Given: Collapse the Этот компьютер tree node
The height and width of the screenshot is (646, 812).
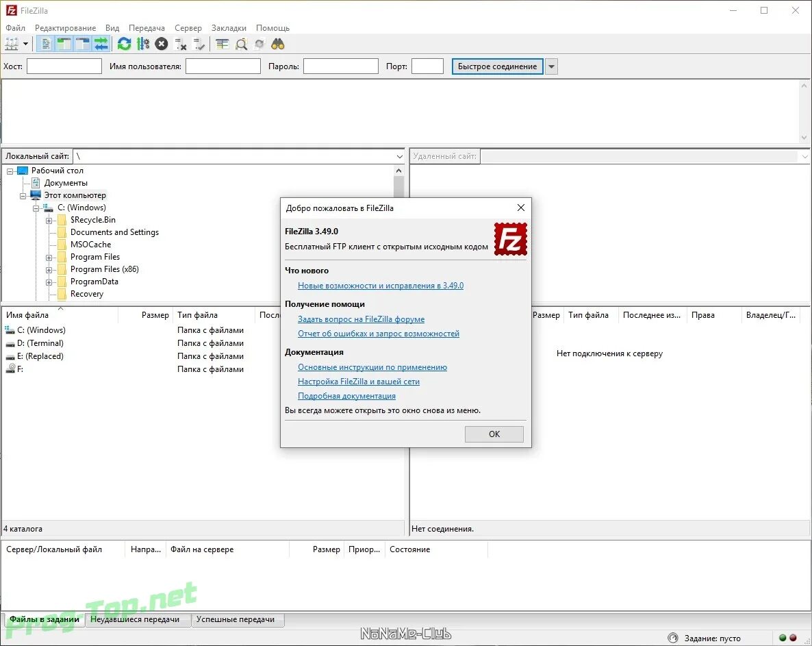Looking at the screenshot, I should point(23,196).
